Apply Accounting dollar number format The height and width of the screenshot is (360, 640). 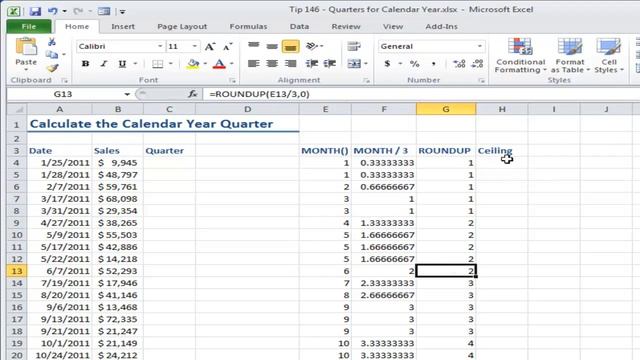pos(387,64)
